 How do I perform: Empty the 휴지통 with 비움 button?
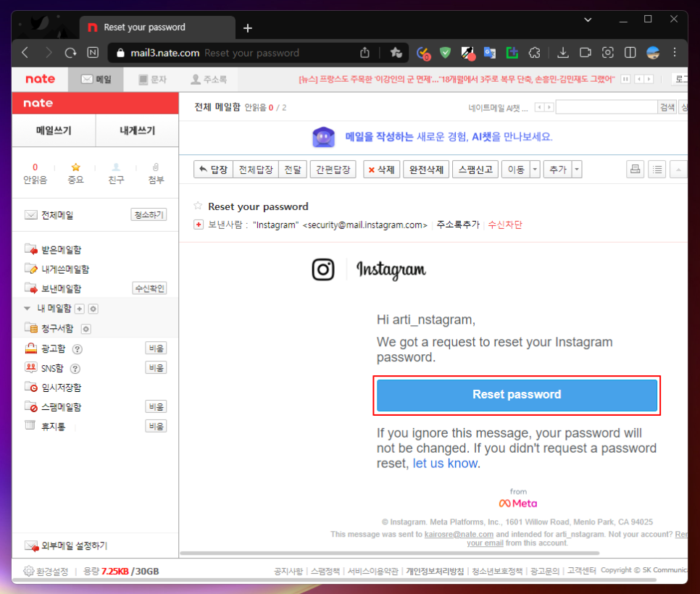[156, 426]
